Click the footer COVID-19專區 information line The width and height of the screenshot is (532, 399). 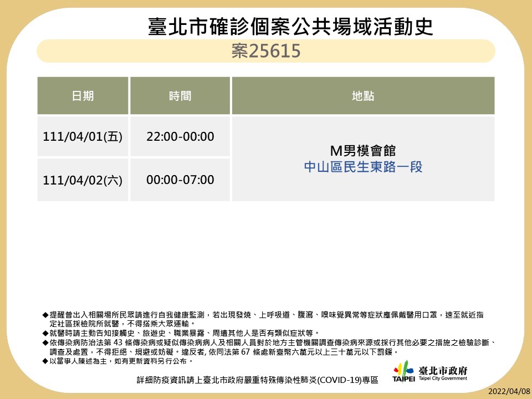[258, 380]
